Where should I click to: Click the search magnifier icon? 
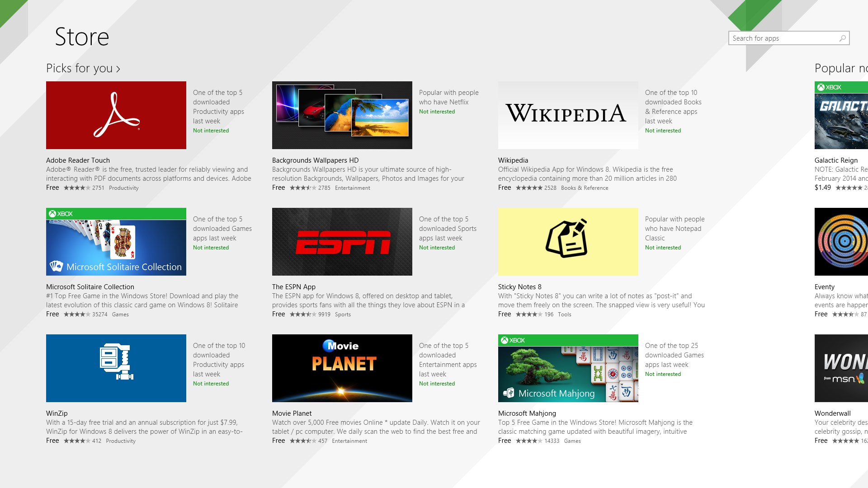pos(842,38)
